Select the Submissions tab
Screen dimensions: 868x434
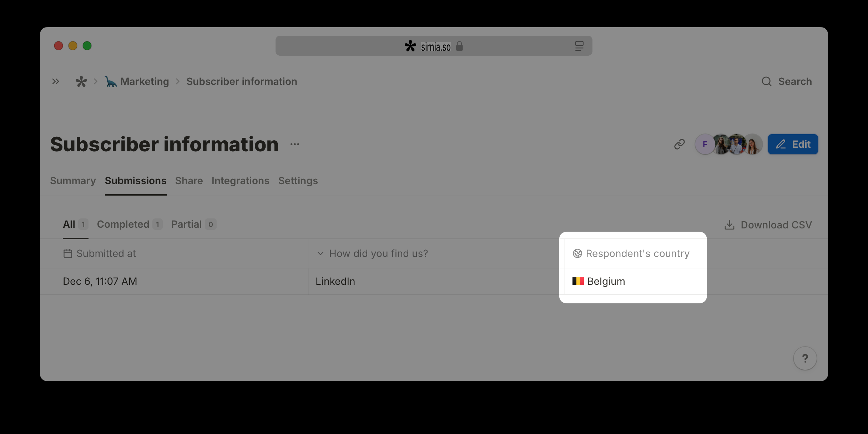136,181
